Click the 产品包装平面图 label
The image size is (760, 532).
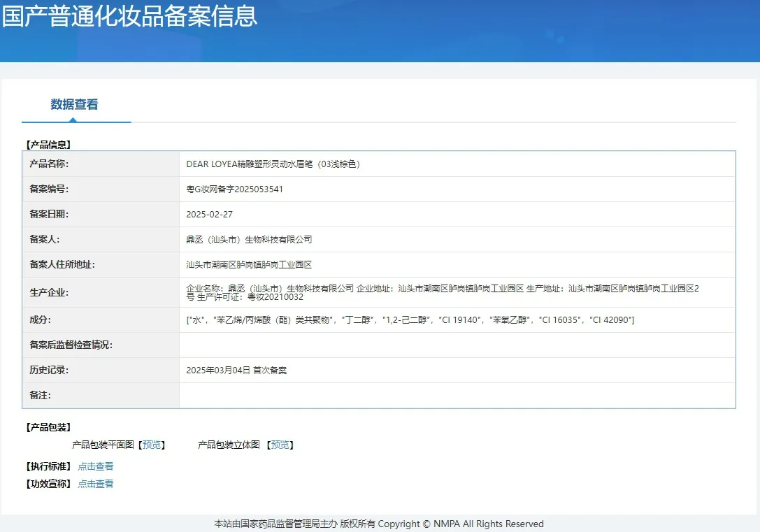click(103, 445)
